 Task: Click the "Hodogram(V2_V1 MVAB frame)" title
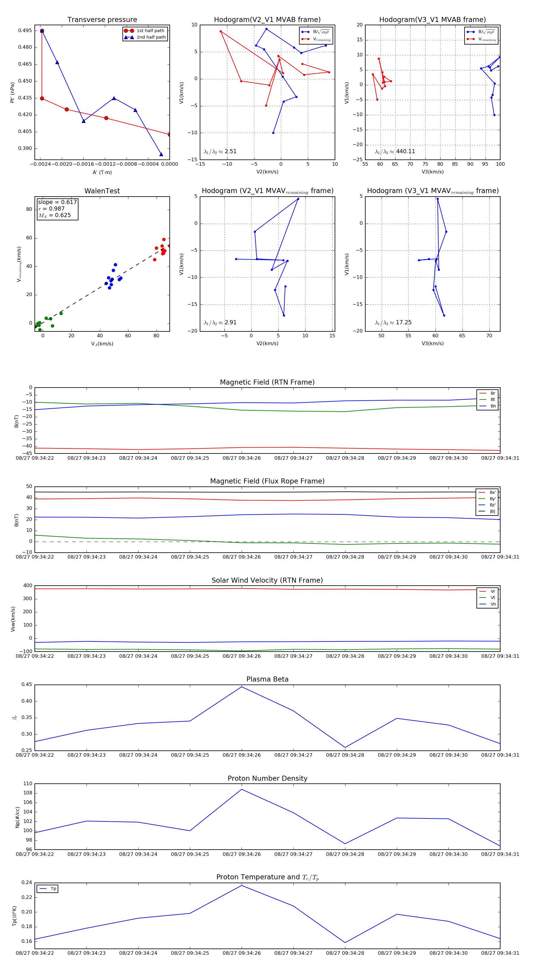coord(267,20)
